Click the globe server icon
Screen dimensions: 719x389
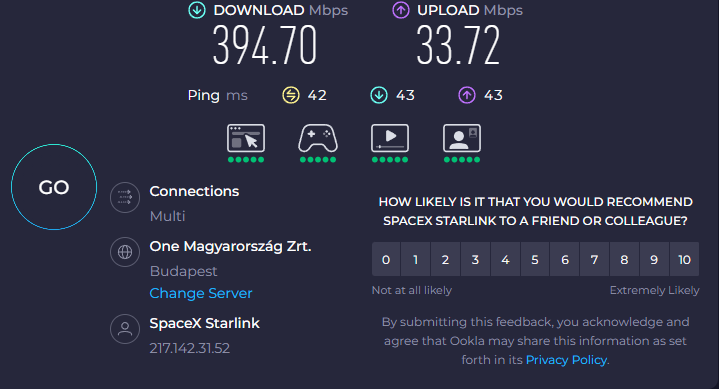click(x=125, y=252)
